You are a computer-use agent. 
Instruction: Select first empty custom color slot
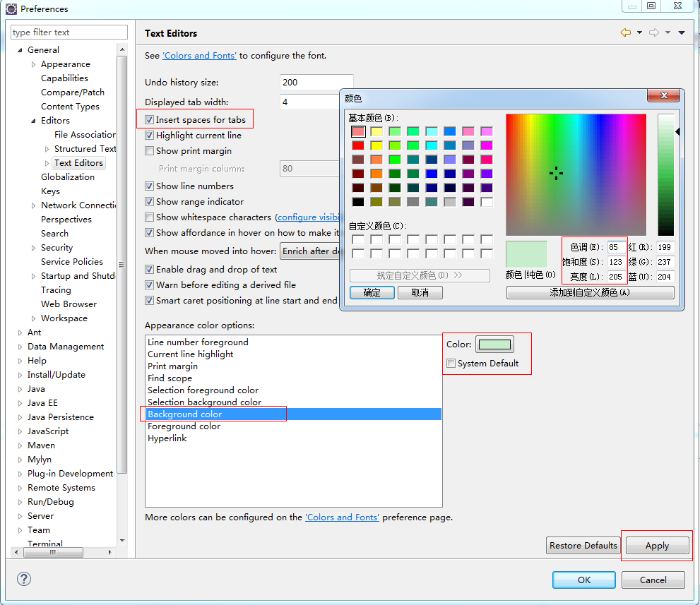(x=358, y=239)
